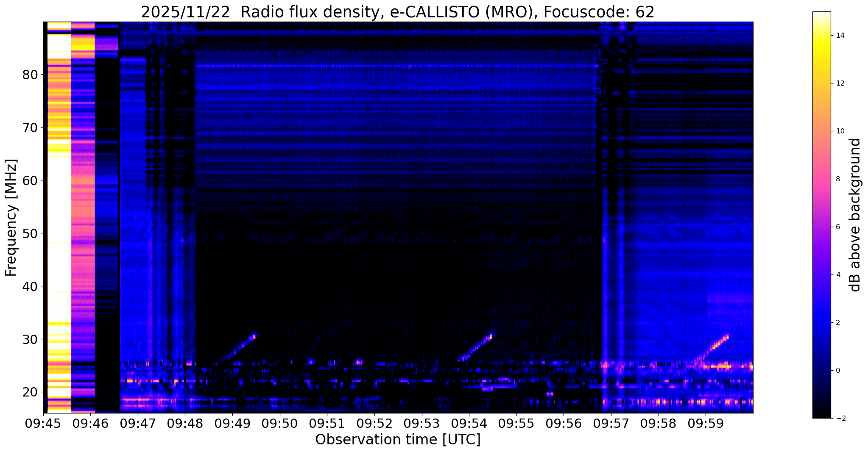The image size is (868, 452).
Task: Click the 09:48 time tick label
Action: pyautogui.click(x=185, y=424)
